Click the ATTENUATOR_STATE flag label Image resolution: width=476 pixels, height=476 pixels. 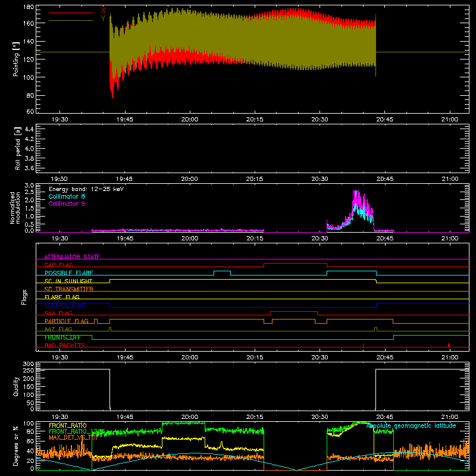(x=72, y=257)
